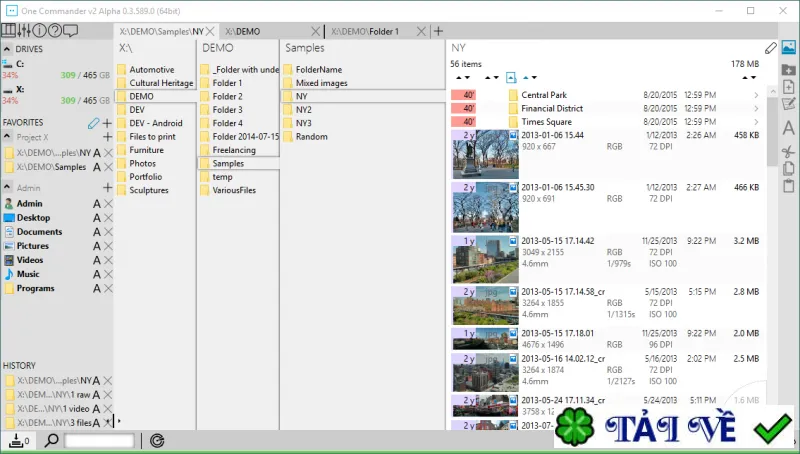
Task: Click the info circle icon
Action: pyautogui.click(x=39, y=31)
